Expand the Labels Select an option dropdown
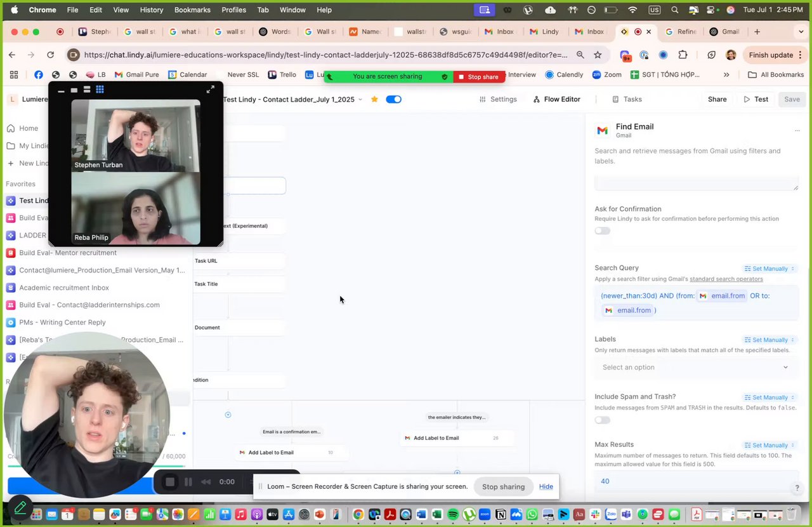 click(696, 367)
